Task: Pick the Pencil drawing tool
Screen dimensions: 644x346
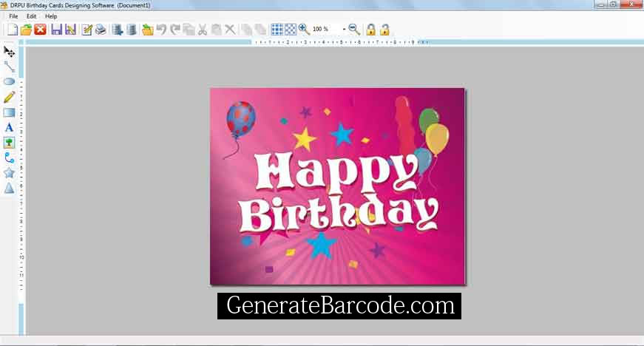Action: [9, 97]
